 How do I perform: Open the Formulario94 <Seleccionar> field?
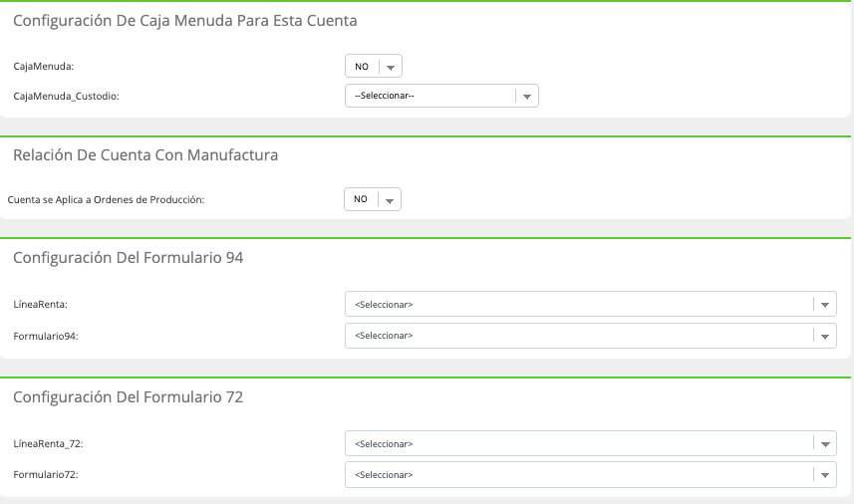pos(591,336)
